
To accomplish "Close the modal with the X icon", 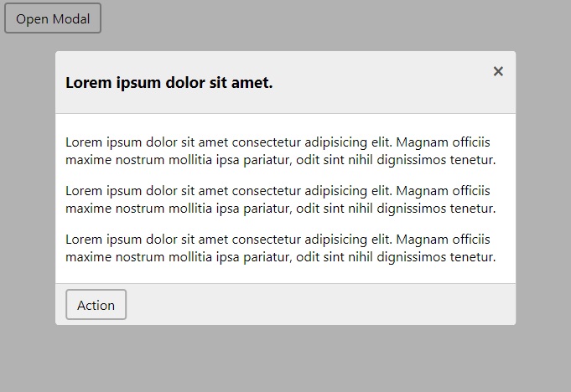I will (498, 72).
